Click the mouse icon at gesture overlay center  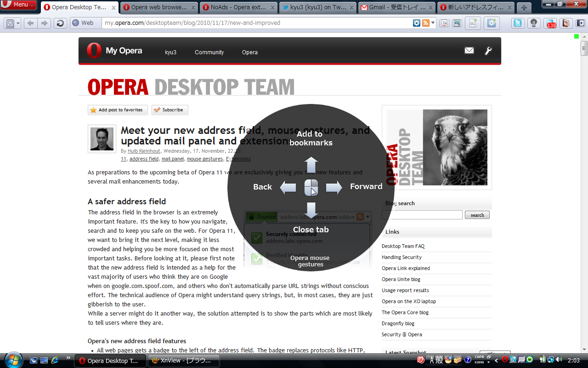point(311,187)
